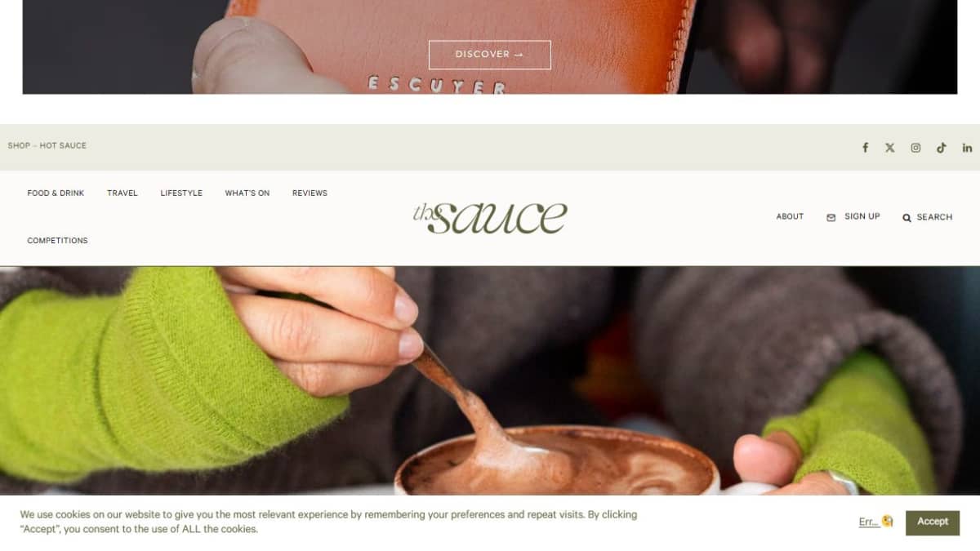
Task: Follow the Shop - Hot Sauce link
Action: point(47,146)
